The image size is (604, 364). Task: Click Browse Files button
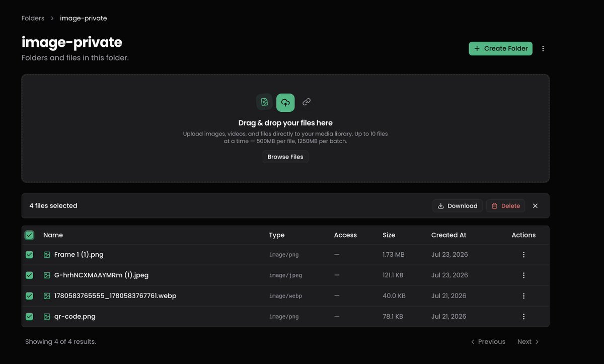pyautogui.click(x=285, y=157)
